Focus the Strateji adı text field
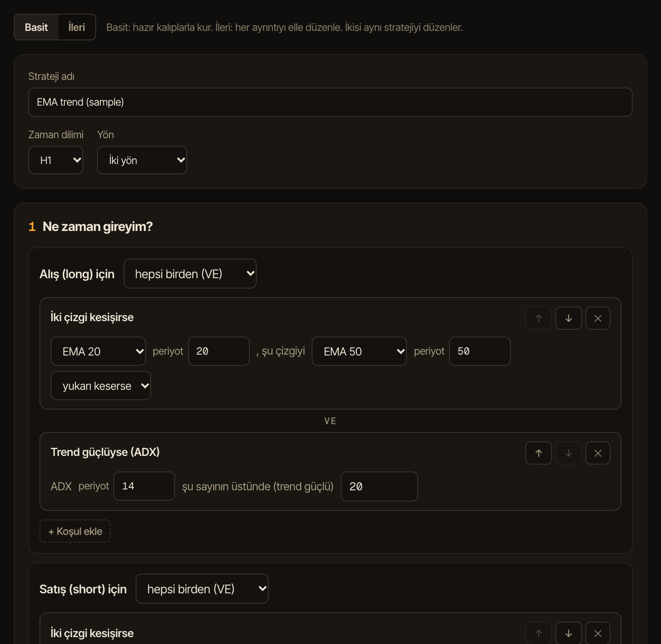 coord(330,102)
